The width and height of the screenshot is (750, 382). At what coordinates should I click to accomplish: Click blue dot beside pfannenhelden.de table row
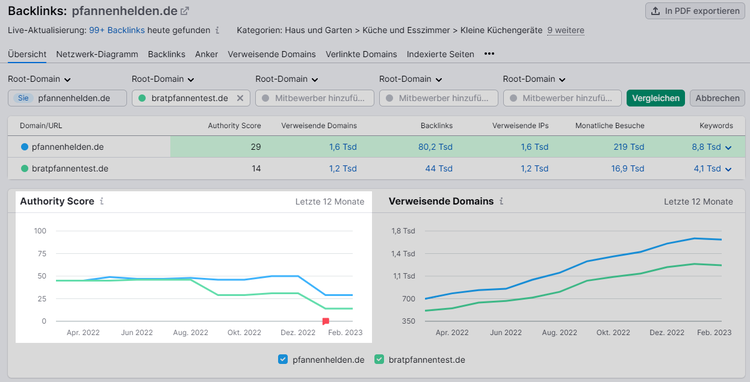[x=24, y=147]
